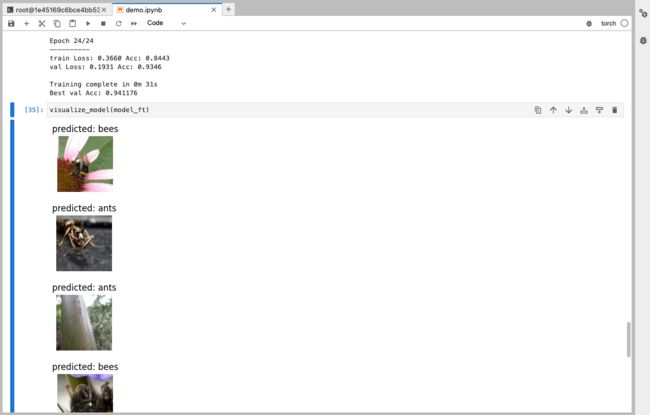Restart the kernel with the circular arrow
This screenshot has height=415, width=650.
[119, 24]
